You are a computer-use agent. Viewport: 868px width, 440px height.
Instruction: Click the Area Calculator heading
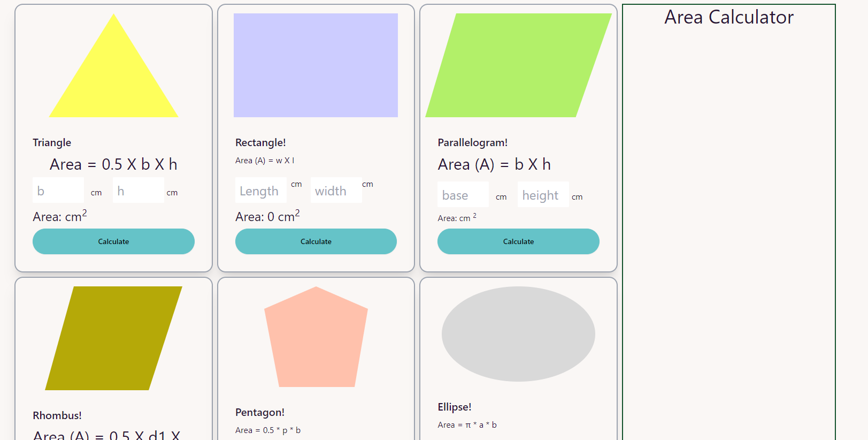(x=728, y=17)
